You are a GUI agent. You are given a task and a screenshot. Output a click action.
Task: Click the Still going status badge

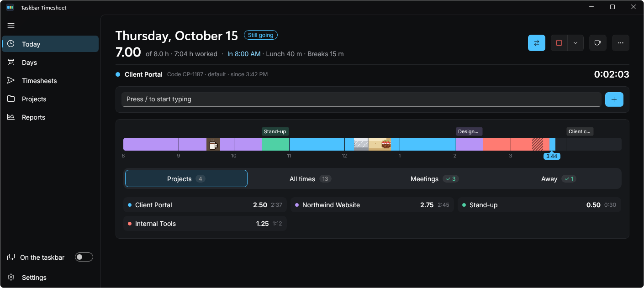[x=261, y=35]
